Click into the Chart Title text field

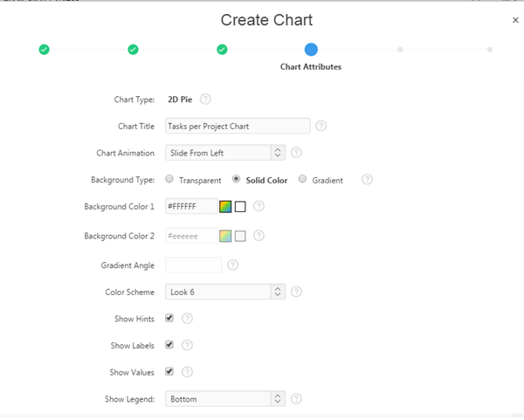click(x=238, y=127)
